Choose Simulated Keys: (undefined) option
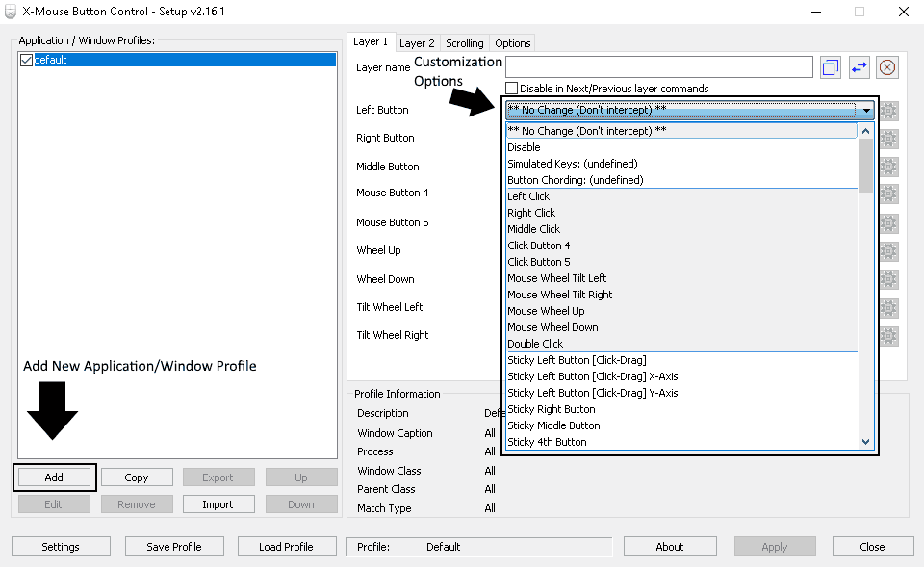The image size is (924, 567). (681, 164)
